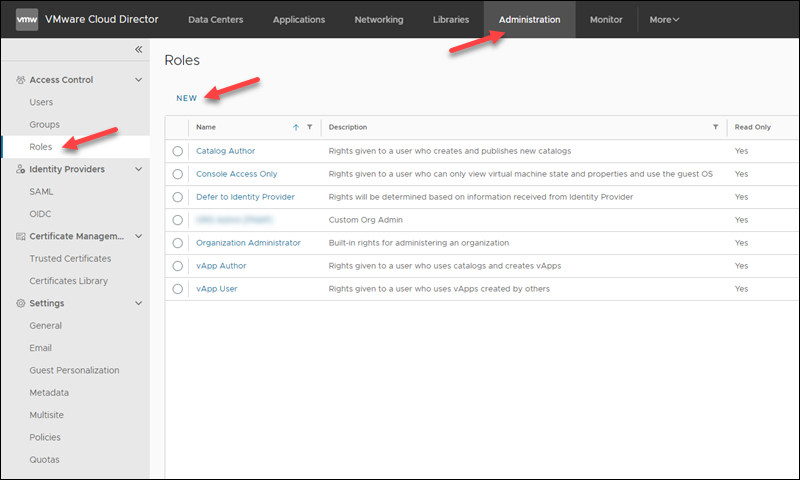Open the vApp User role link
Image resolution: width=800 pixels, height=480 pixels.
216,289
